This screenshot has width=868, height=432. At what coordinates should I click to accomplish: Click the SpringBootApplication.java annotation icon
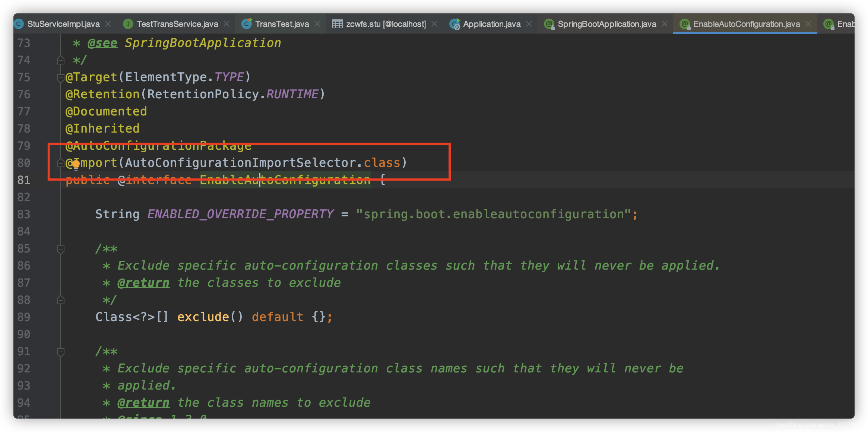click(549, 24)
